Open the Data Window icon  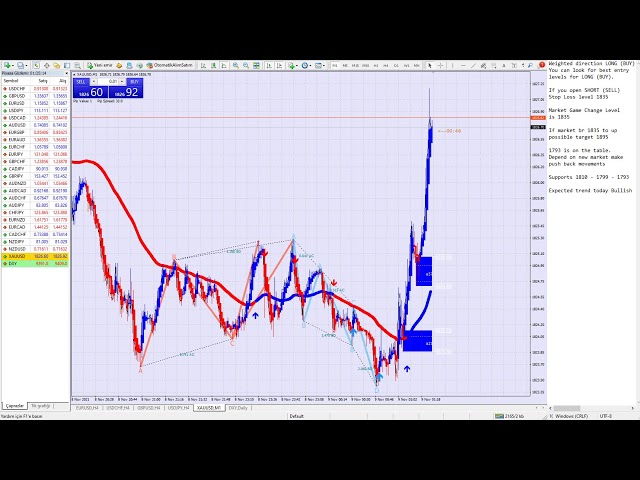[46, 65]
